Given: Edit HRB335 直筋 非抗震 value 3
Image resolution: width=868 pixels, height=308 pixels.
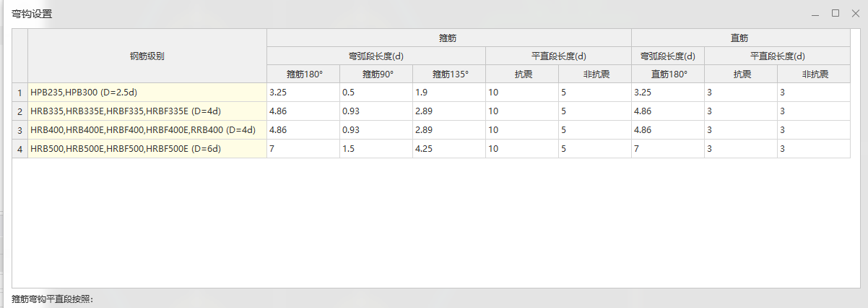Looking at the screenshot, I should coord(814,111).
